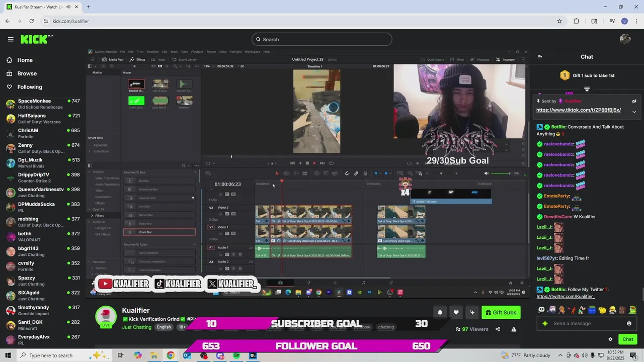
Task: Toggle linked selection chain icon in Resolve
Action: point(356,173)
